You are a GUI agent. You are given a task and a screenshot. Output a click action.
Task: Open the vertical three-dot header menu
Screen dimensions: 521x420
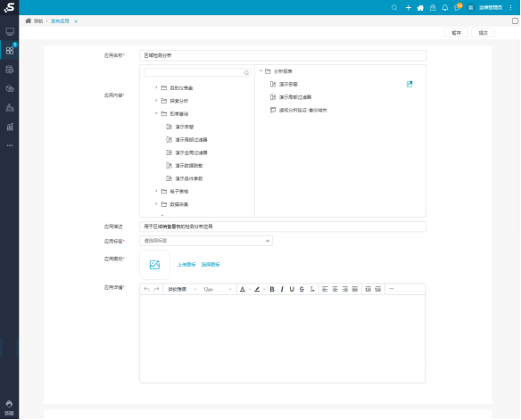click(x=510, y=8)
